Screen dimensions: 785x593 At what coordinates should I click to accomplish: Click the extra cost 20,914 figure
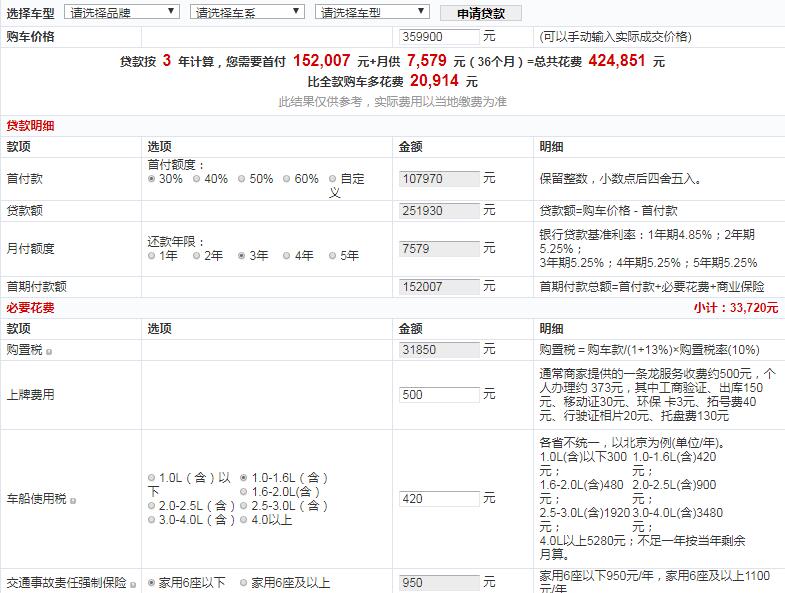[434, 81]
